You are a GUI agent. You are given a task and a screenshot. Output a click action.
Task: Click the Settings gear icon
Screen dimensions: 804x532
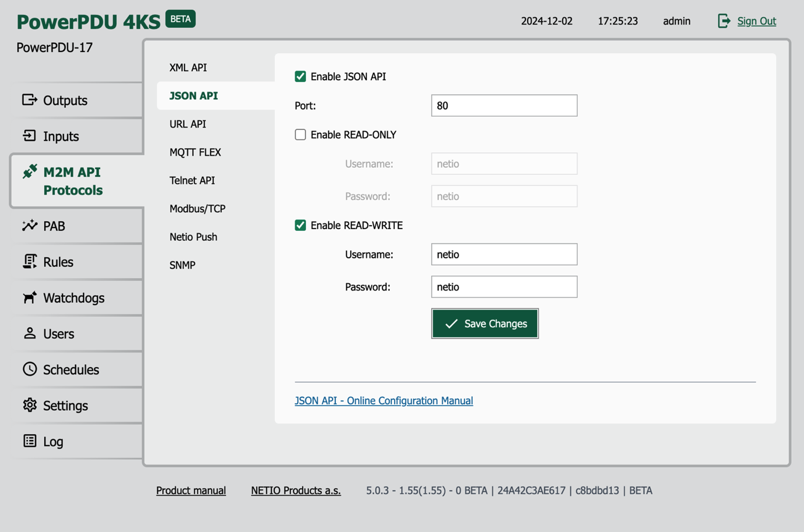(30, 405)
